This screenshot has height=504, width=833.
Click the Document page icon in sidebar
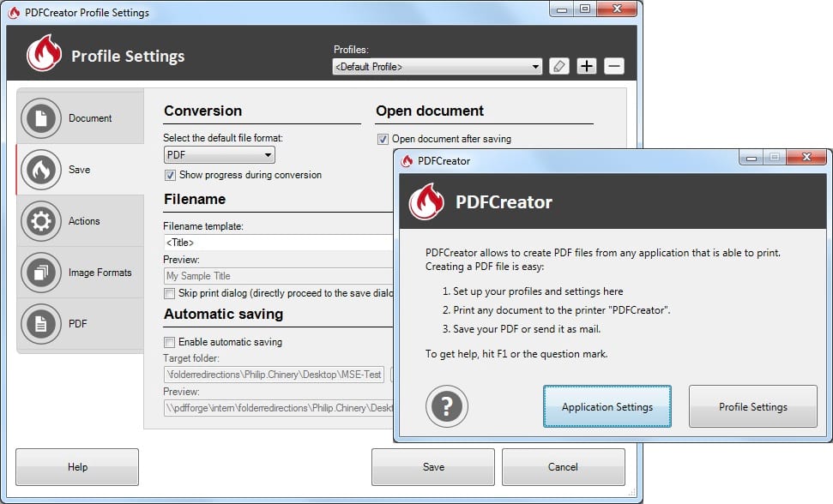[x=41, y=117]
